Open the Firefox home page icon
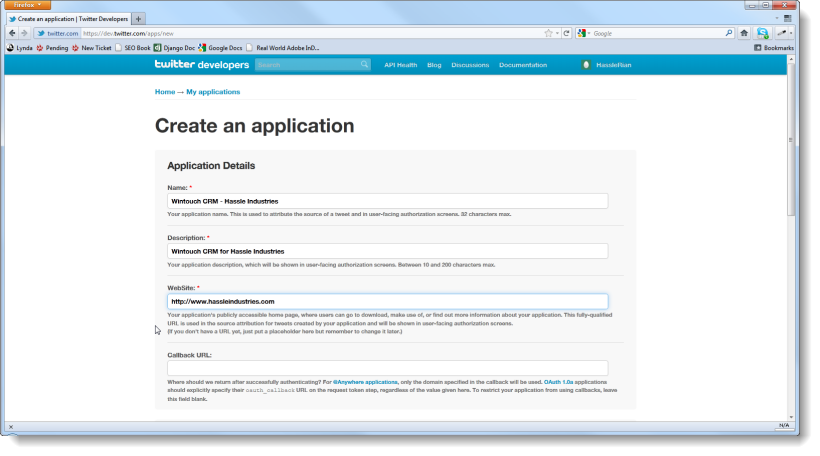 click(744, 33)
